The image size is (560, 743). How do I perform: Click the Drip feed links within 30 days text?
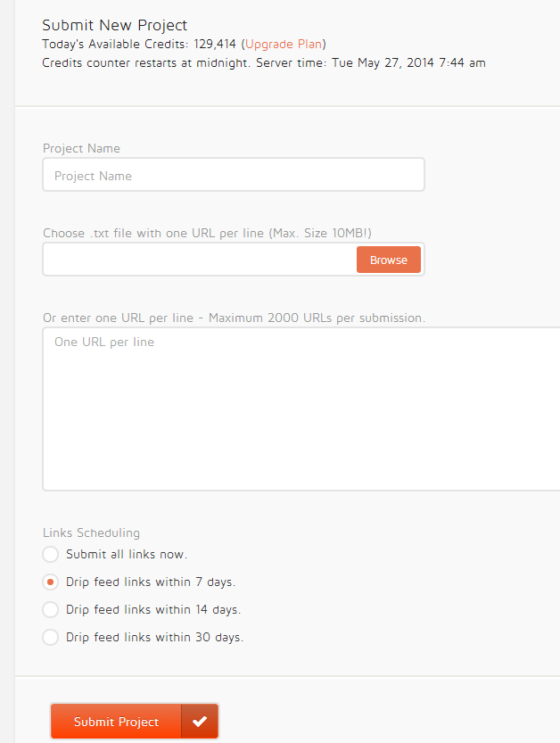click(154, 638)
